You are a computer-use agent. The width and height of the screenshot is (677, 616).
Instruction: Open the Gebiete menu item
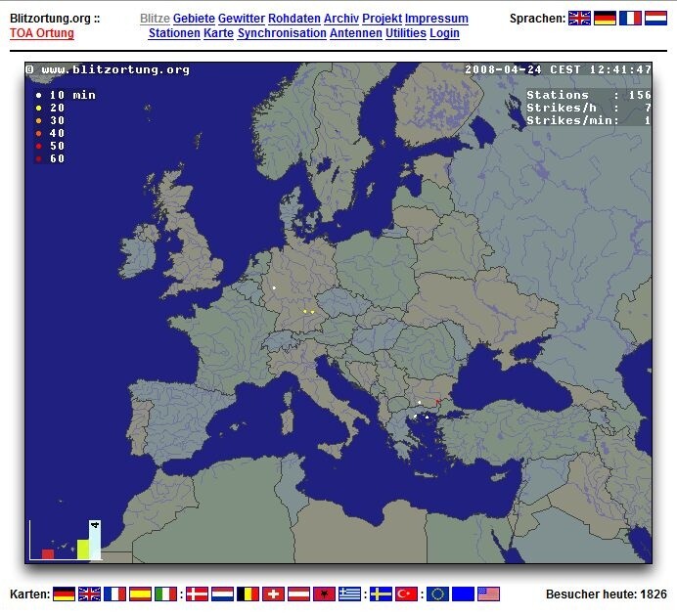(194, 19)
